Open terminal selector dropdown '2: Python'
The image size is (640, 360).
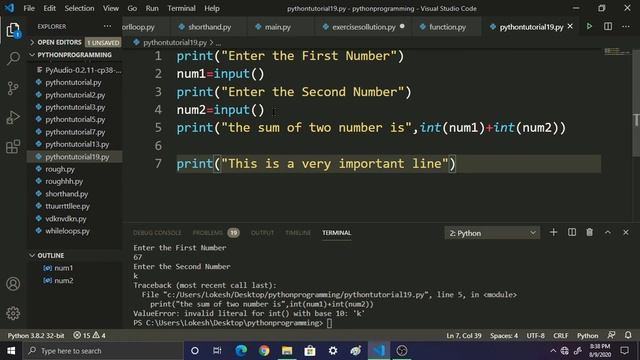(492, 233)
